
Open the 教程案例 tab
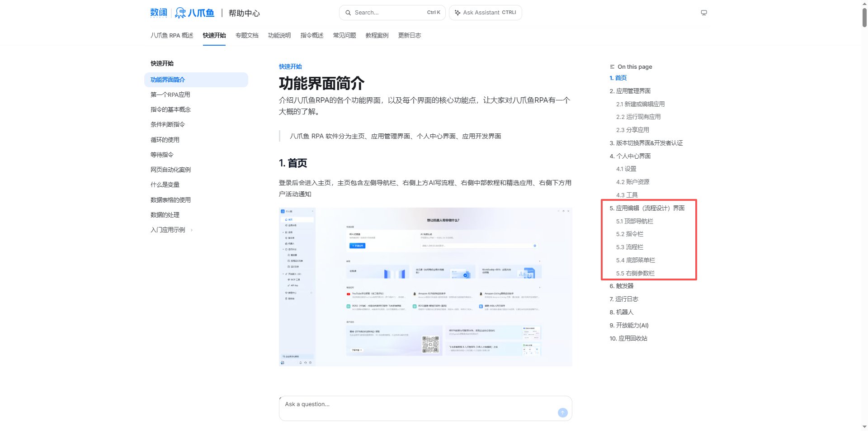(377, 35)
